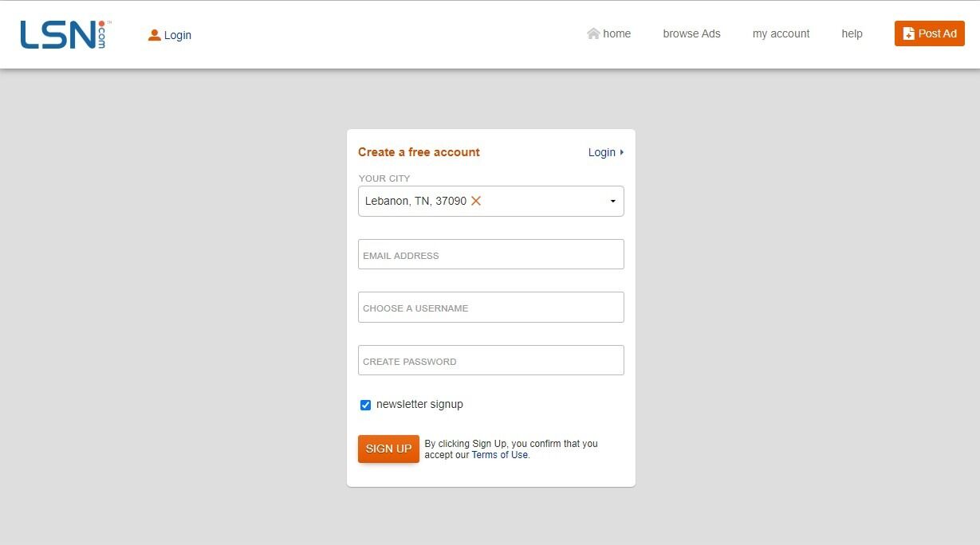This screenshot has width=980, height=545.
Task: Click the 'Create a free account' heading
Action: coord(419,152)
